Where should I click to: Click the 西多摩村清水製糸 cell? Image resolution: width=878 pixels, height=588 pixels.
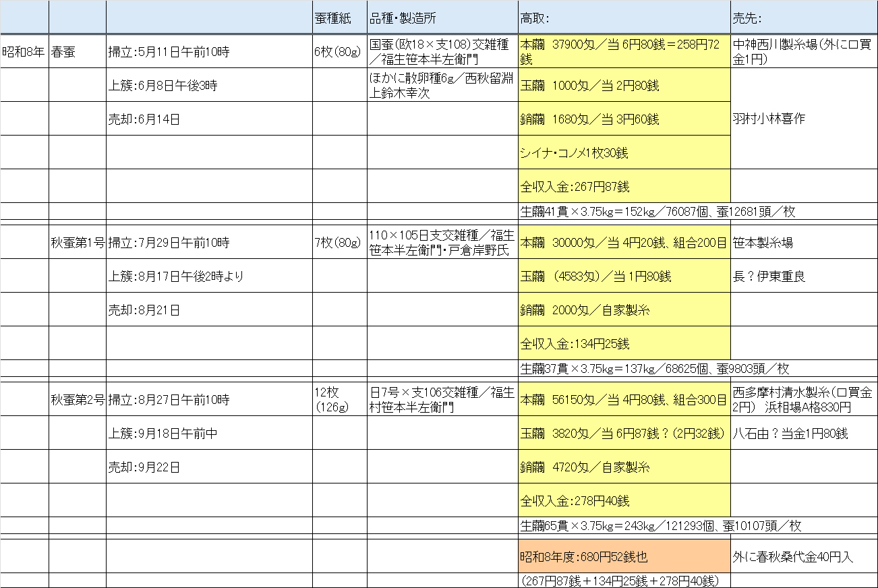pos(804,399)
